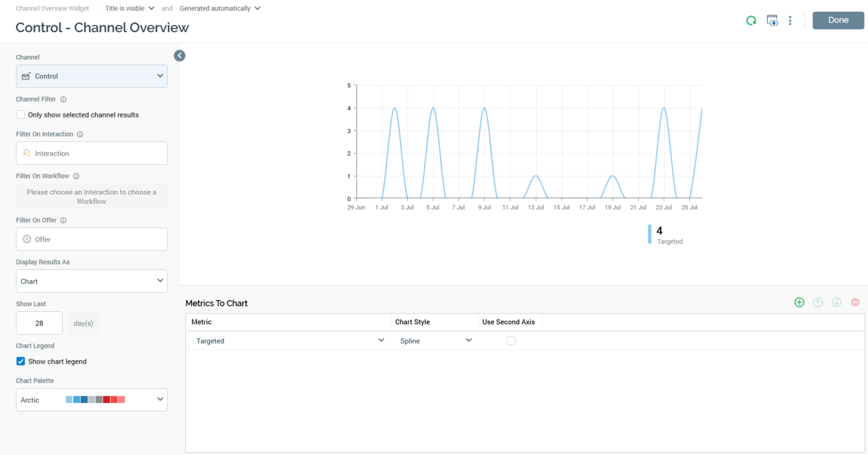Open the Channel dropdown showing Control
Screen dimensions: 868x455
[92, 76]
